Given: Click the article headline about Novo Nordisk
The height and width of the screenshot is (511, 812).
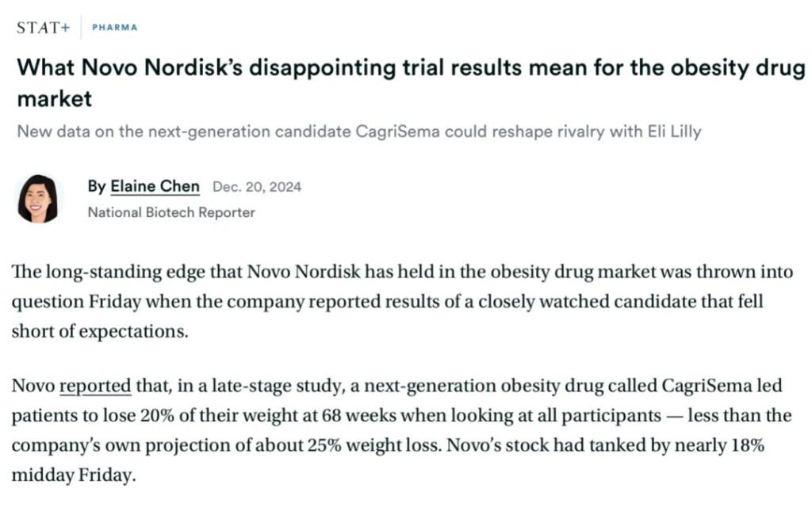Looking at the screenshot, I should point(411,82).
